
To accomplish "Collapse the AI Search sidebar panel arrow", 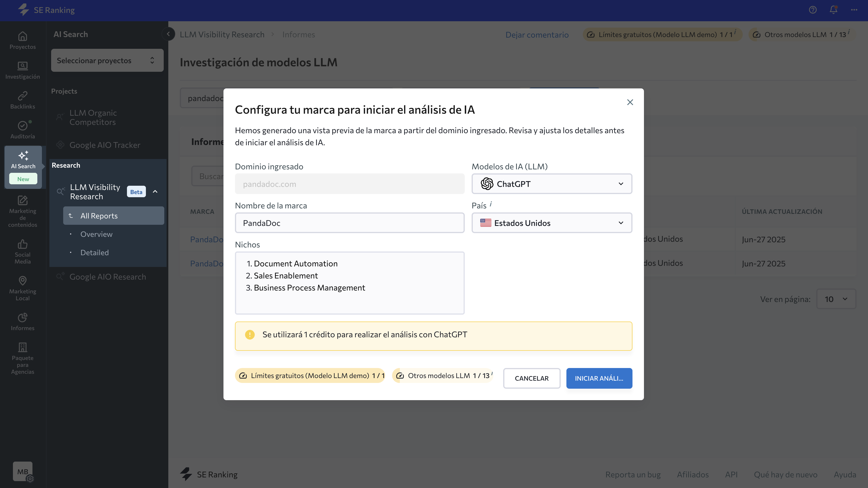I will coord(168,34).
